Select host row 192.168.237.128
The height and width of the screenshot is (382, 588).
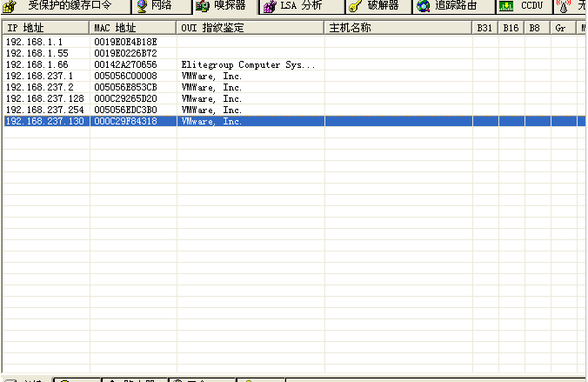click(x=294, y=98)
